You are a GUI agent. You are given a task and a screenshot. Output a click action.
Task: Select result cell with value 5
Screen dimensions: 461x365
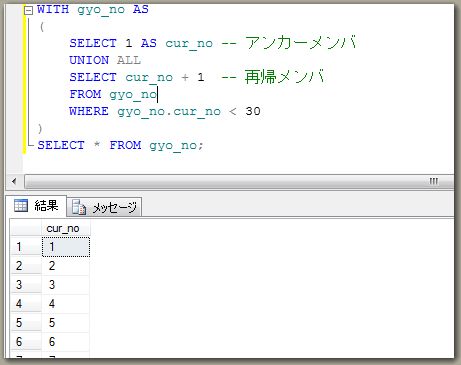coord(66,323)
